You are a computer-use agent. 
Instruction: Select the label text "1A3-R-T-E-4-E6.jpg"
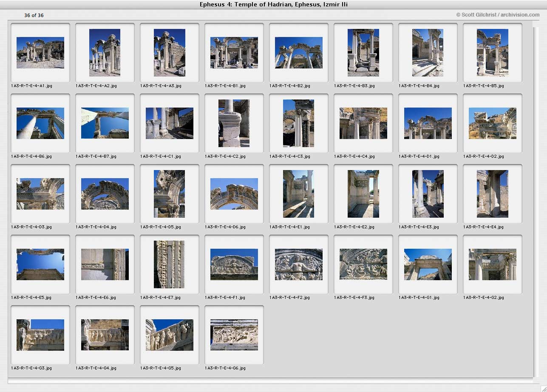pos(96,298)
